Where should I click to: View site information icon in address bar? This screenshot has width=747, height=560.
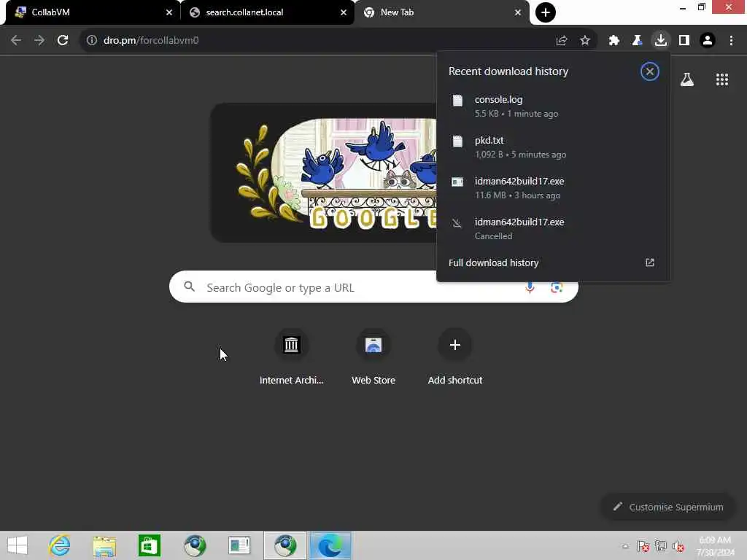pyautogui.click(x=91, y=41)
